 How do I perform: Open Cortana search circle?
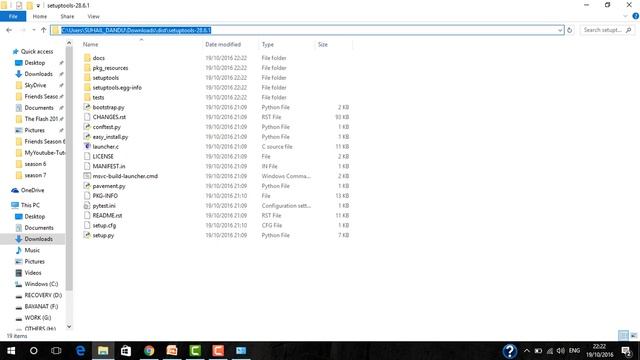(x=33, y=351)
